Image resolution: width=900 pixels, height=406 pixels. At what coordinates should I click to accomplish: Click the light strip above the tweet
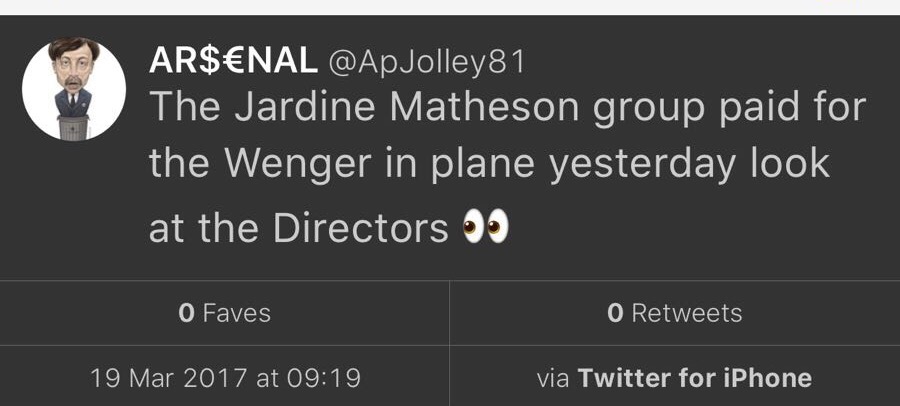click(450, 7)
